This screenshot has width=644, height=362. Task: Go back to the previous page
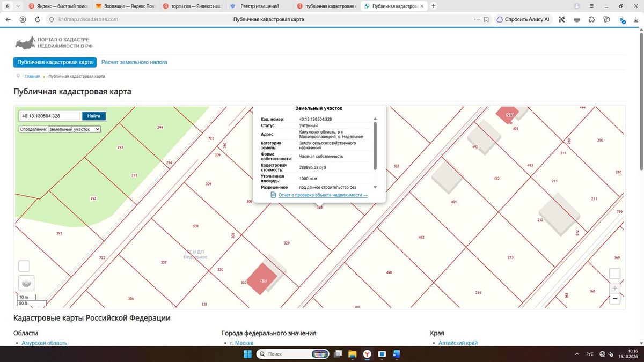8,19
